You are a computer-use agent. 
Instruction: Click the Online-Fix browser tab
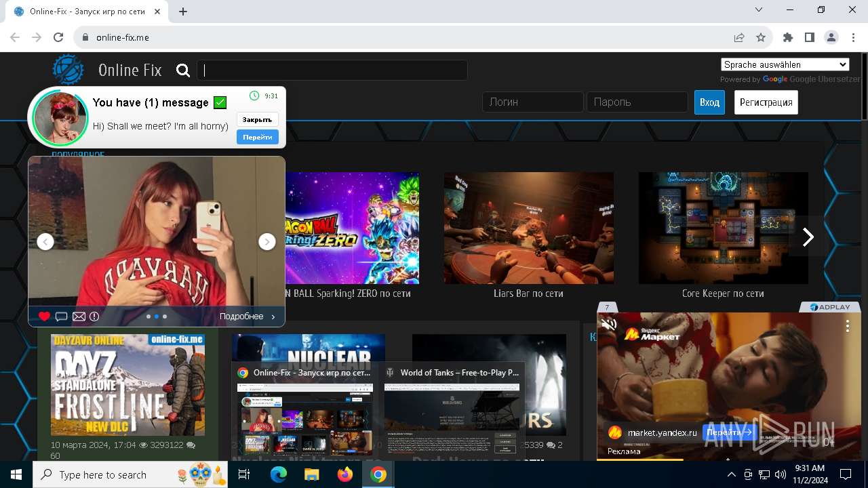coord(88,12)
